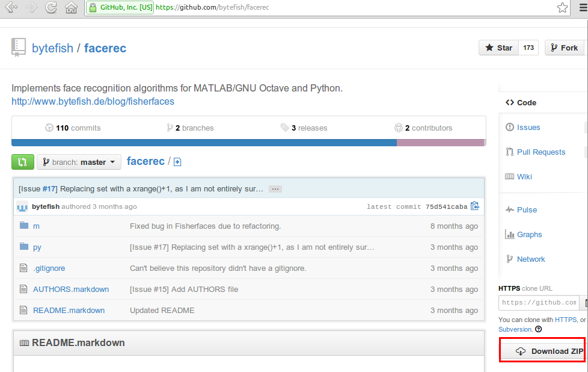Expand commit message with ellipsis button
Viewport: 588px width, 372px height.
coord(275,189)
